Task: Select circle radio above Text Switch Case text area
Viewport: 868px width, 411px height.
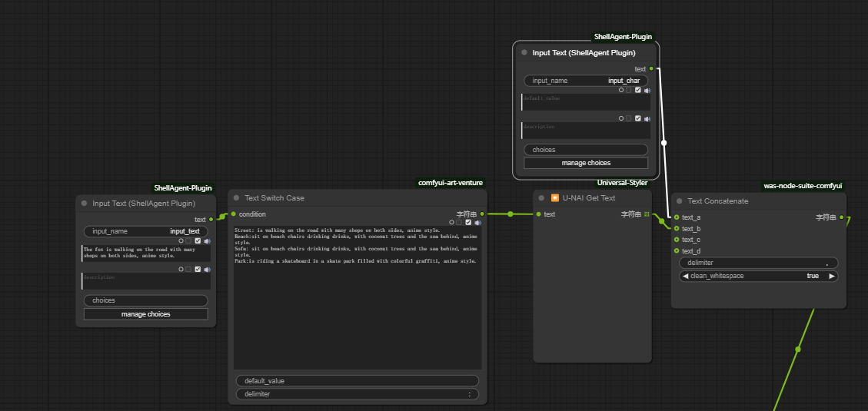Action: [x=452, y=222]
